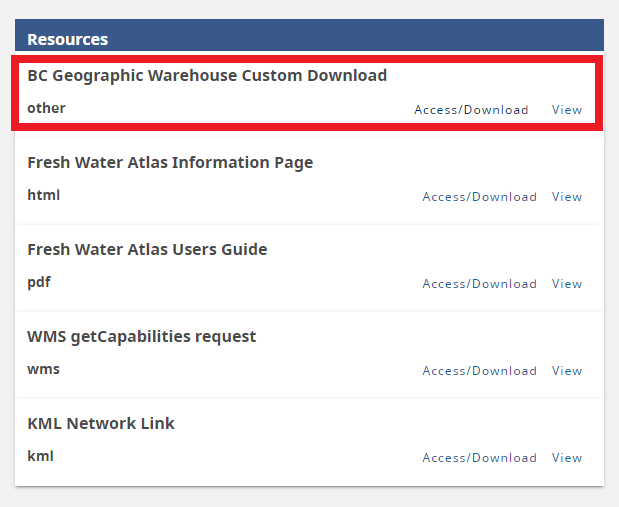This screenshot has height=507, width=619.
Task: Click Access/Download for the wms resource
Action: tap(479, 371)
